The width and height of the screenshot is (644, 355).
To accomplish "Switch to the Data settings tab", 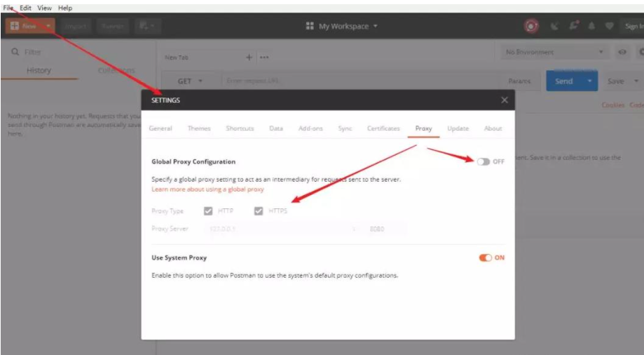I will pos(276,128).
